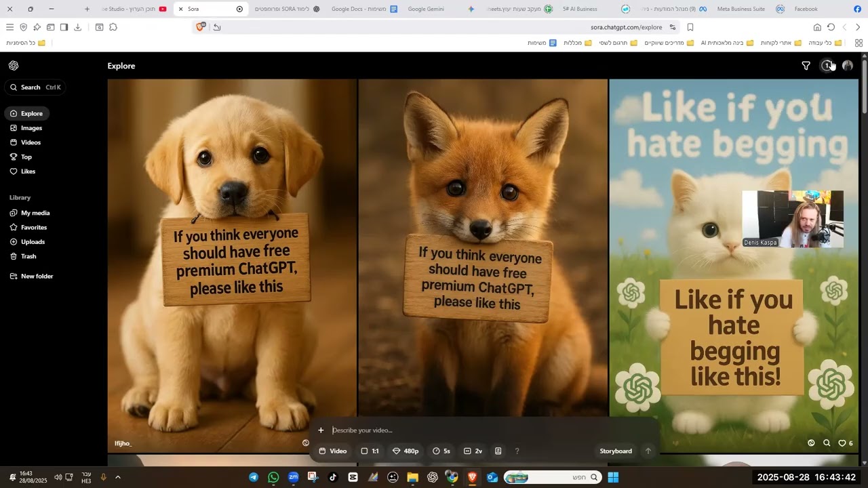
Task: Click the help question mark icon
Action: coord(517,451)
